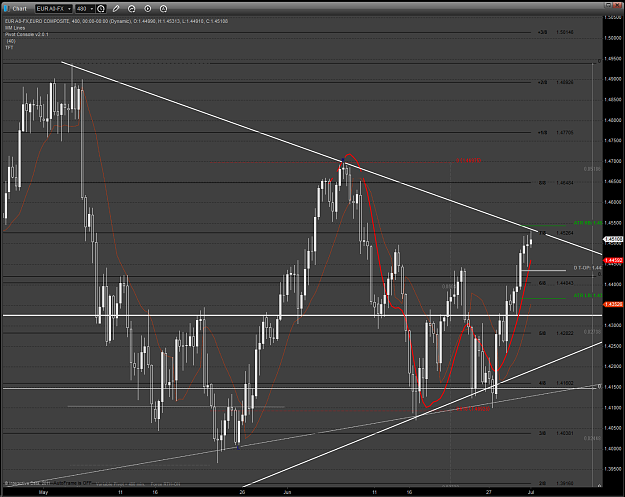Viewport: 625px width, 497px height.
Task: Click the 6/8 1.44043 level label
Action: pos(556,283)
